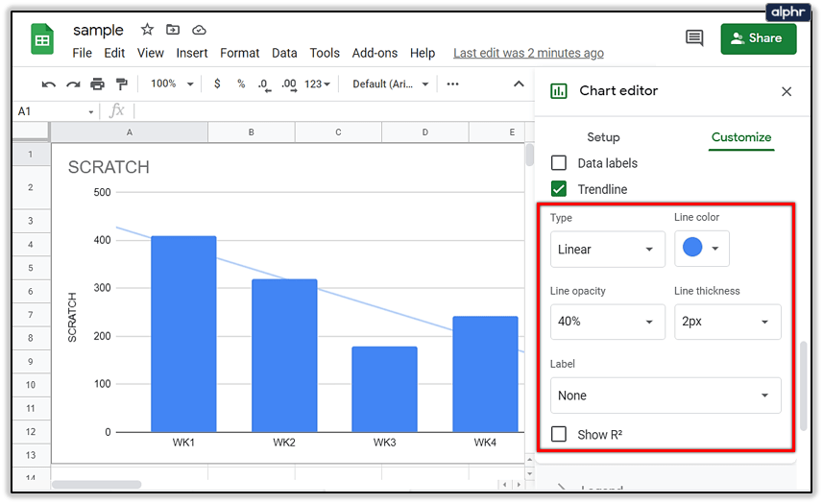Select row 1 header
The image size is (823, 504).
tap(31, 155)
